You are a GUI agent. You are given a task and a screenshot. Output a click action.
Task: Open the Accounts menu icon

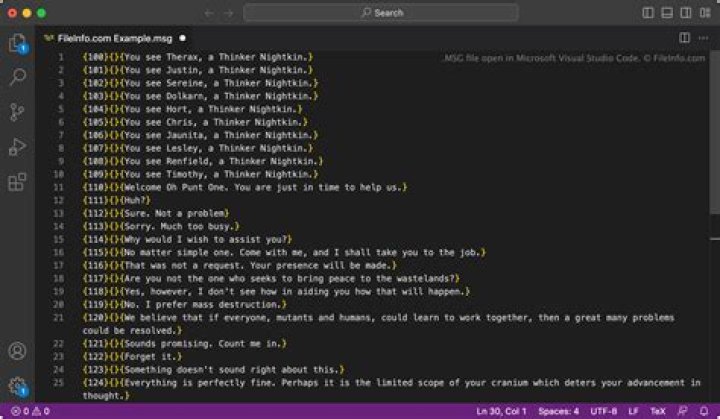(17, 351)
